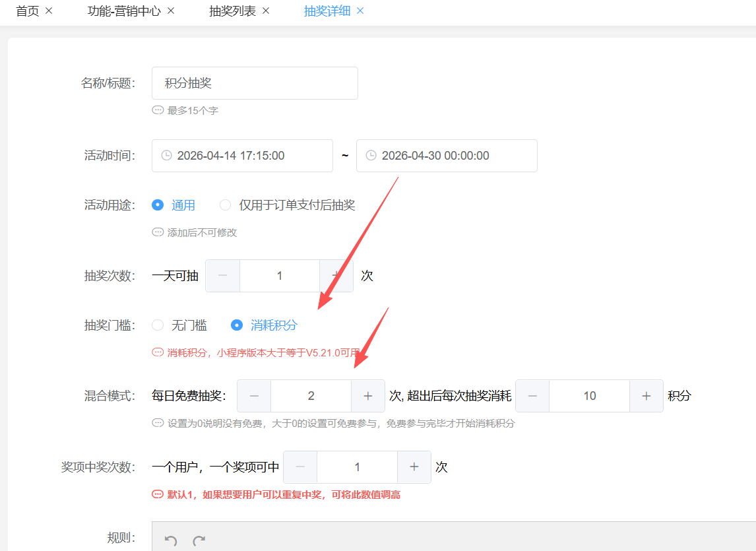Open the 功能-营销中心 tab
Image resolution: width=756 pixels, height=551 pixels.
point(124,11)
